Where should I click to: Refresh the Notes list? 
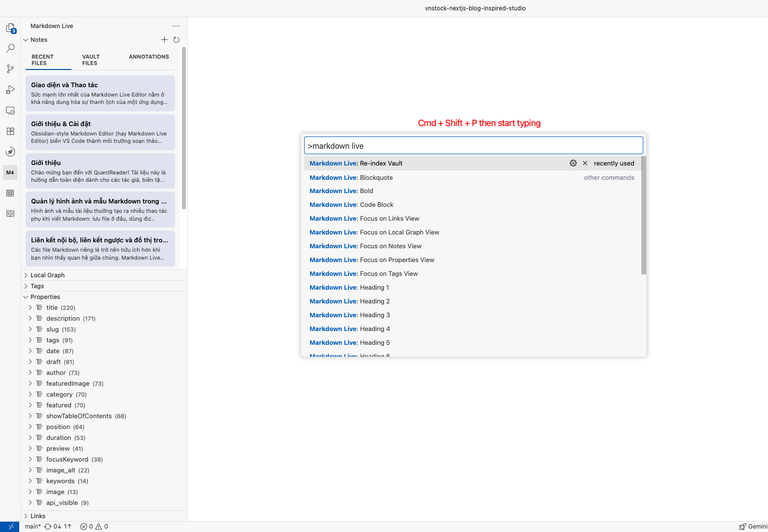(176, 40)
